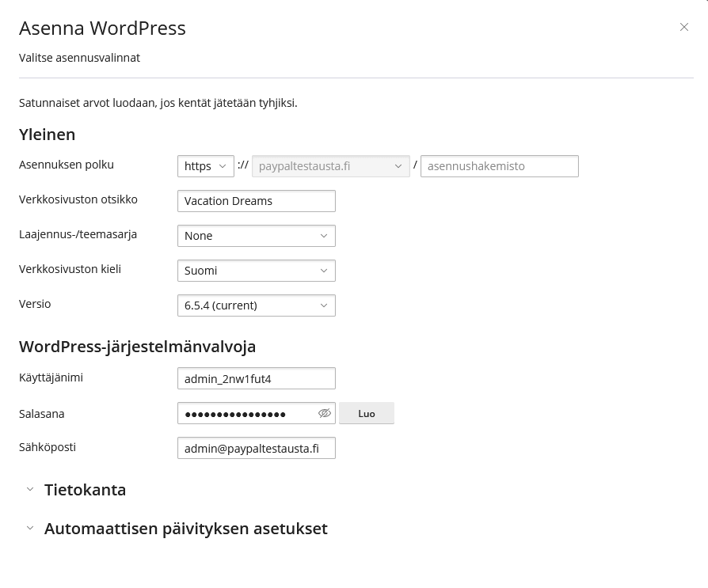Click the Automaattisen päivityksen asetukset heading
The image size is (708, 588).
point(185,529)
